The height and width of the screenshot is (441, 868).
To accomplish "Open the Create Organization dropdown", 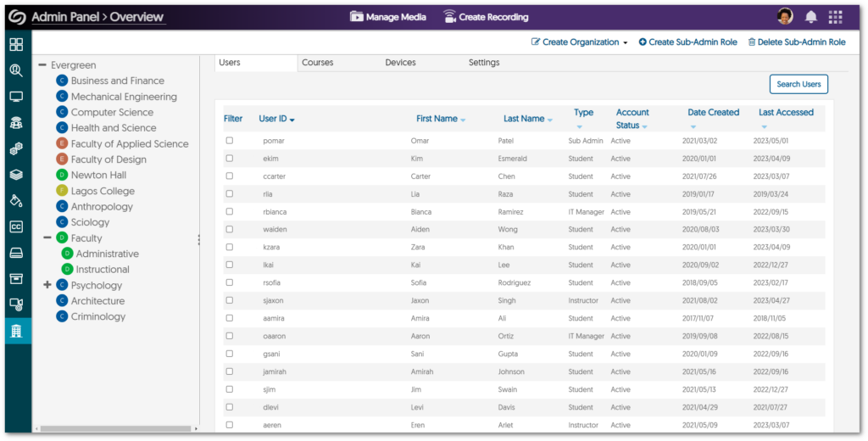I will [580, 42].
